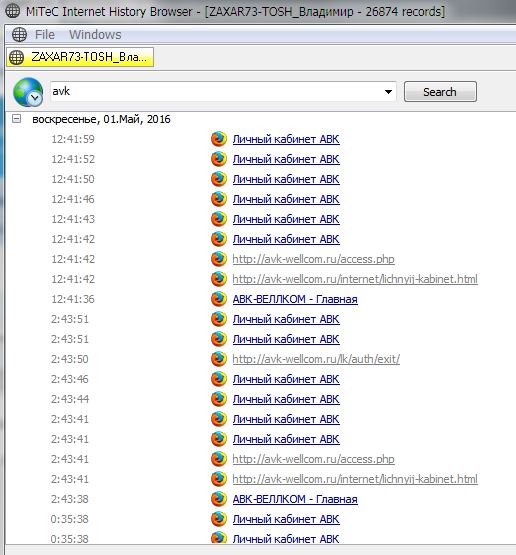Click Firefox icon in the 12:41:43 row
516x555 pixels.
tap(219, 219)
